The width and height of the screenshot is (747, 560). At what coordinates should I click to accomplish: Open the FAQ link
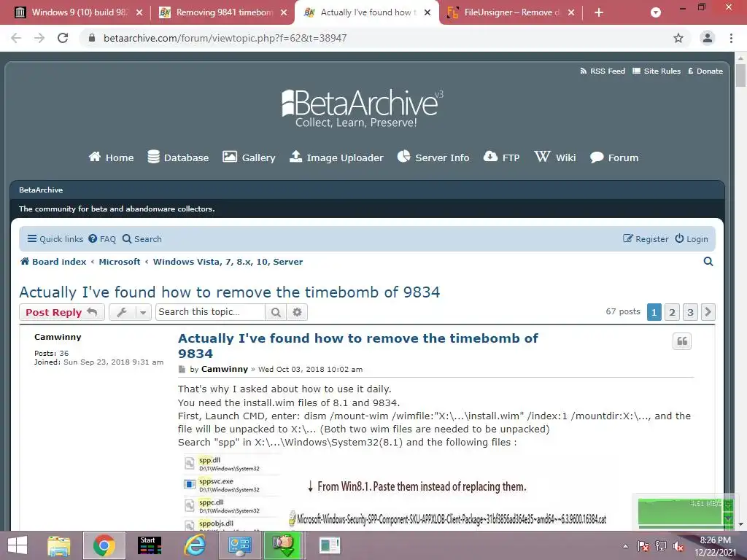point(102,239)
